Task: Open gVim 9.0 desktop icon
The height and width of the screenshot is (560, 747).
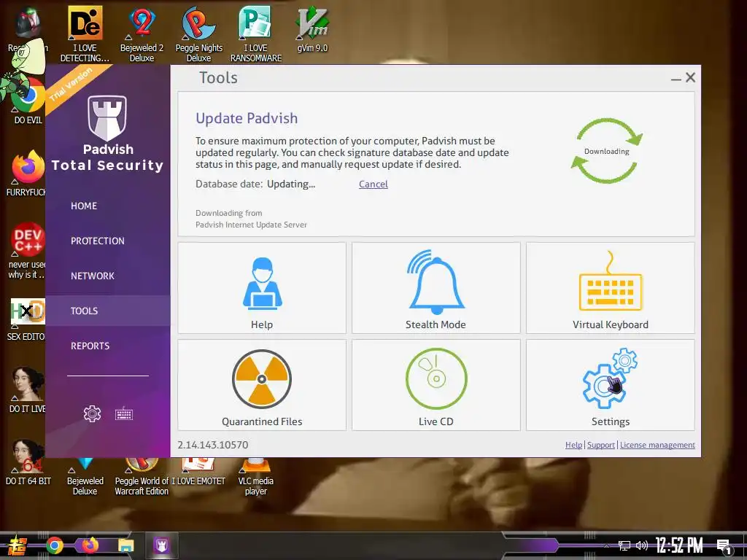Action: pos(312,29)
